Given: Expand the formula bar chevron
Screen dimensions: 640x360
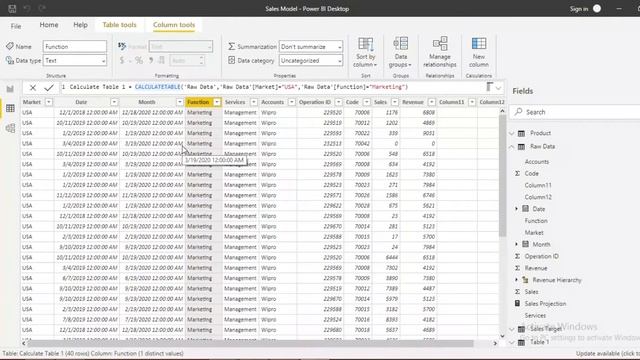Looking at the screenshot, I should click(x=498, y=88).
